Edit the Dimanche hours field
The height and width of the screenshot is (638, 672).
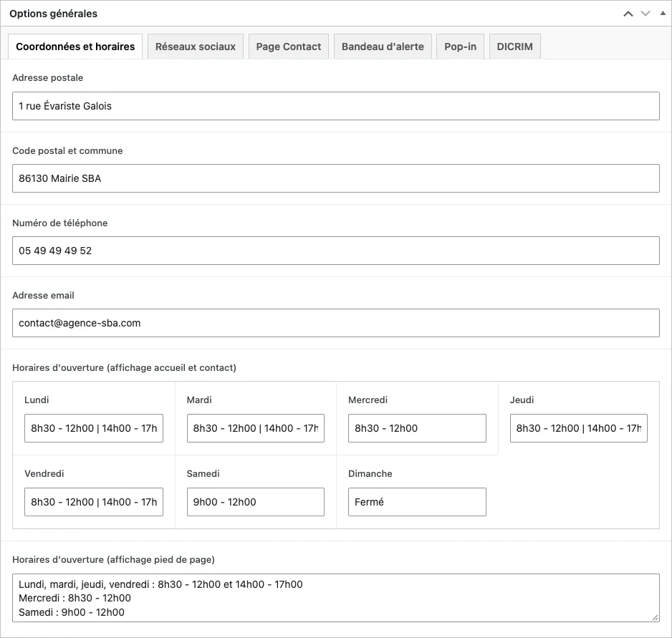(418, 502)
